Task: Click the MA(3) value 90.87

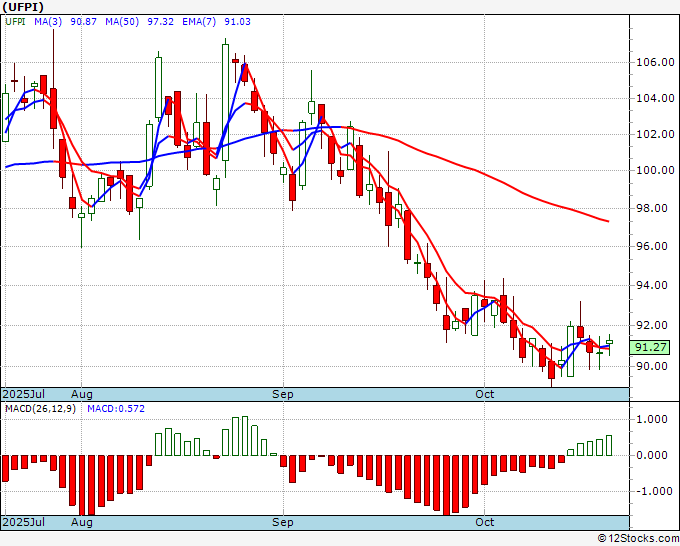Action: coord(83,22)
